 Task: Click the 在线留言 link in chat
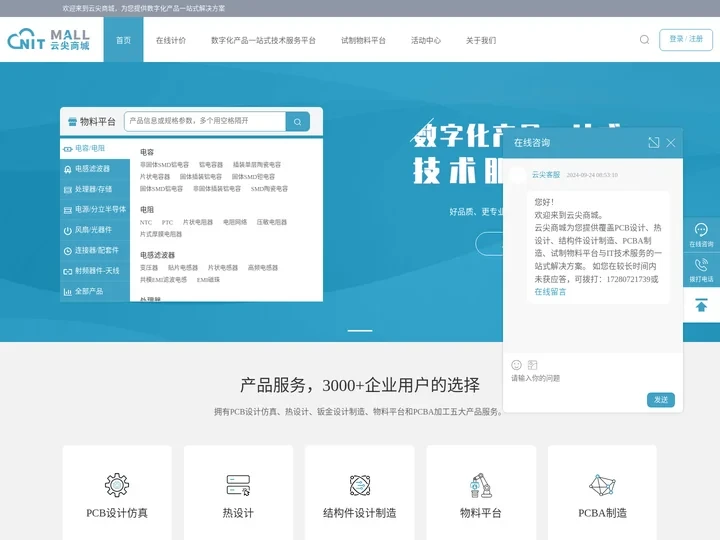pyautogui.click(x=550, y=292)
